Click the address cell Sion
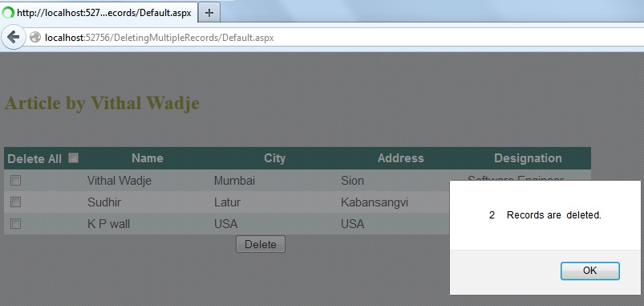644x306 pixels. coord(352,181)
